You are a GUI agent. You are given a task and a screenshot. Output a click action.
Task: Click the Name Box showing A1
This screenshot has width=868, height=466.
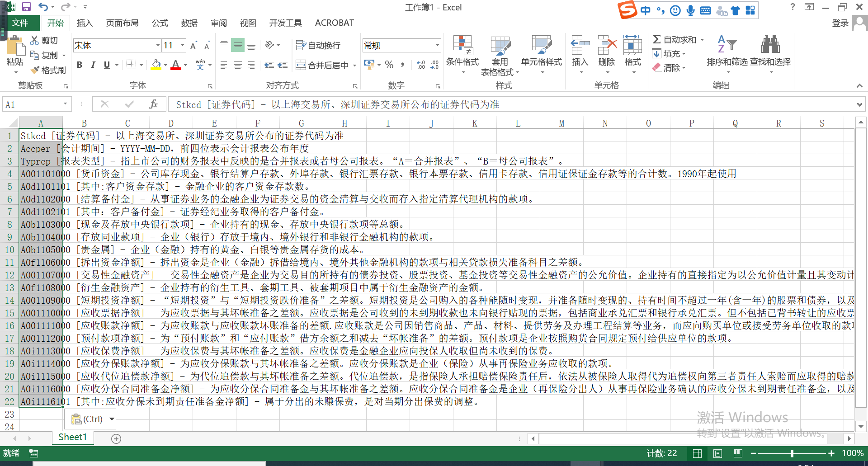(33, 104)
